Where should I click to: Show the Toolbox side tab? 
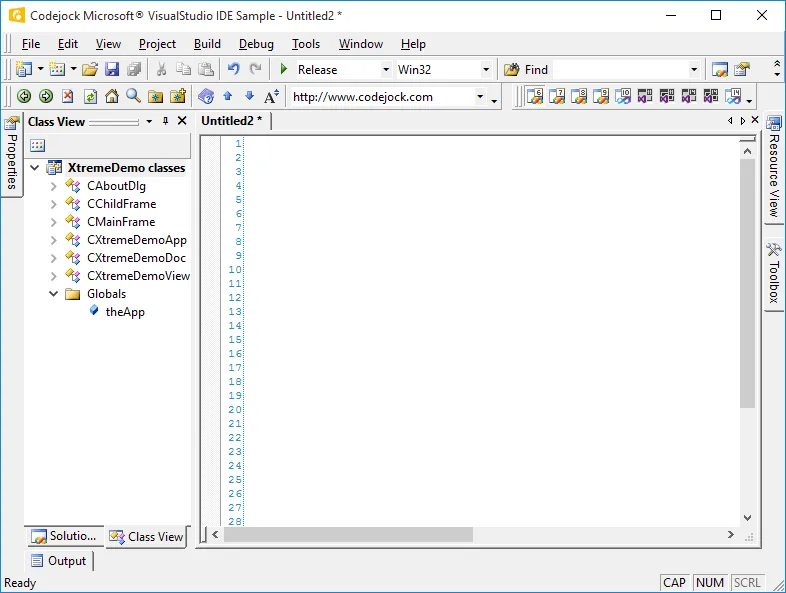pyautogui.click(x=774, y=274)
